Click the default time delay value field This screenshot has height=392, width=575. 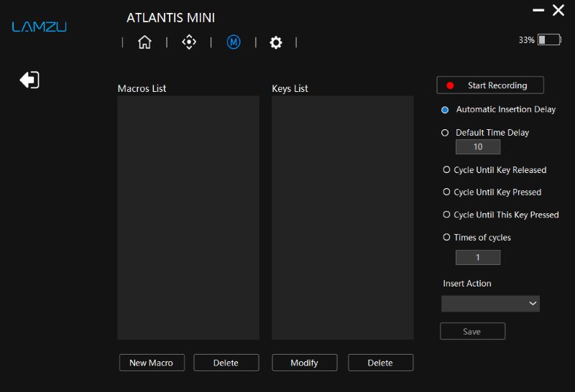pos(478,147)
